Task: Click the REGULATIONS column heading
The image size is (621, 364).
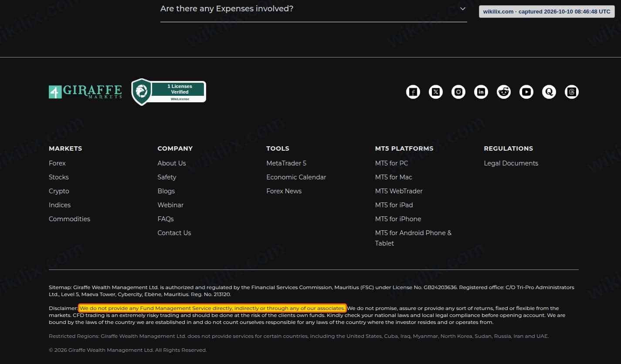Action: pyautogui.click(x=509, y=148)
